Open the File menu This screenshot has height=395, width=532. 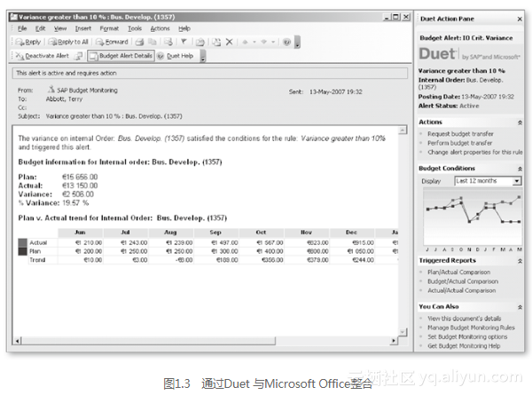click(x=22, y=28)
